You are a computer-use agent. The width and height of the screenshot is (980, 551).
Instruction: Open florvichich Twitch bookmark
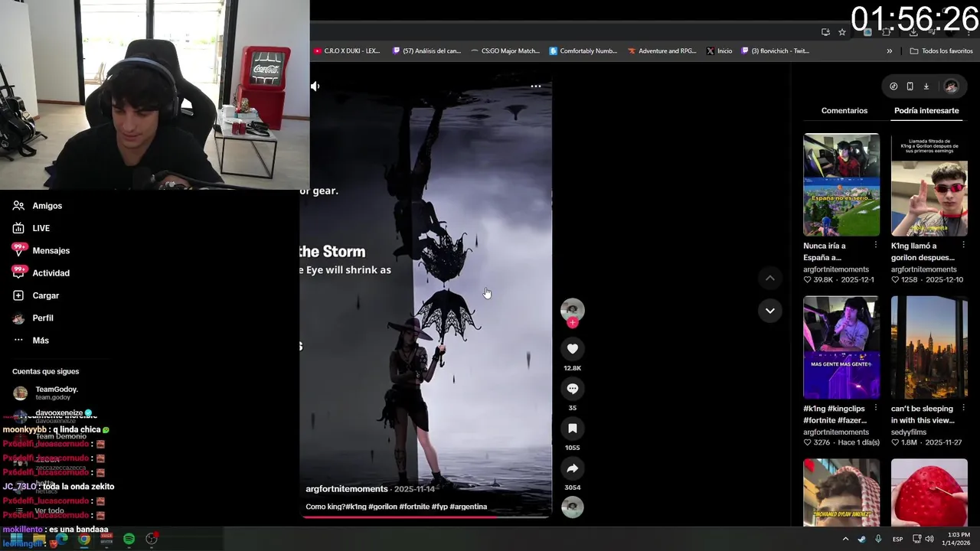[775, 51]
